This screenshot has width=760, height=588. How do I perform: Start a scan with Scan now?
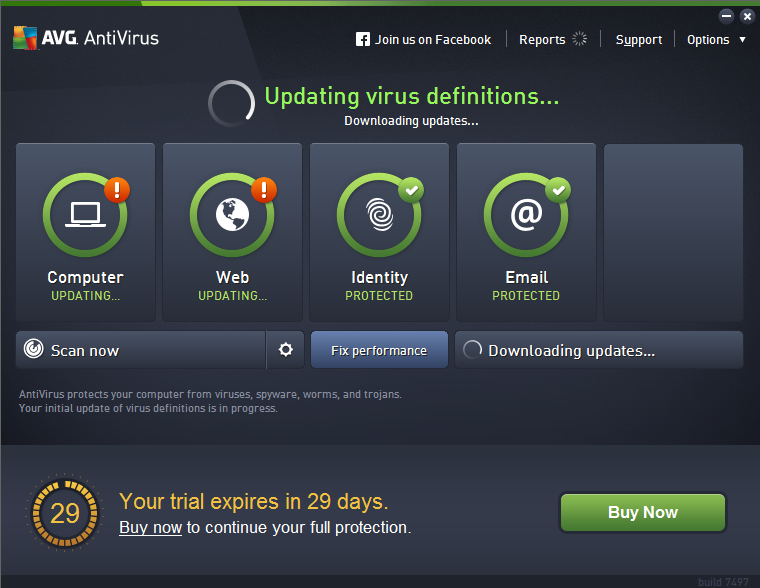tap(141, 350)
